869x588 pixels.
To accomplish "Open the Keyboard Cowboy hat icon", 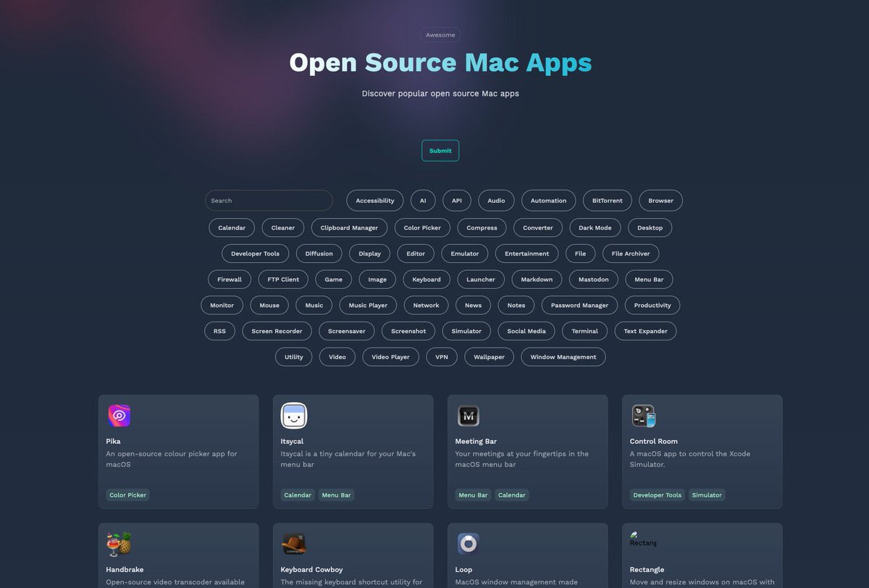I will (x=293, y=544).
